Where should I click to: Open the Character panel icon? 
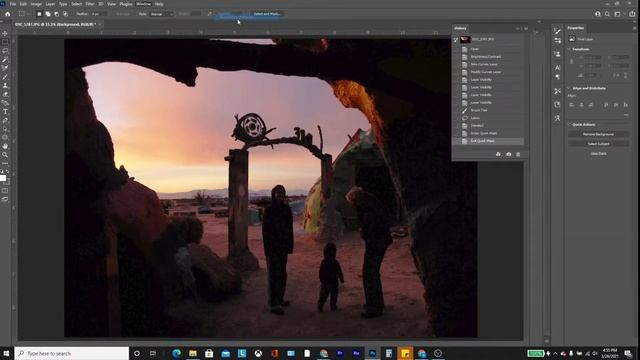(558, 68)
